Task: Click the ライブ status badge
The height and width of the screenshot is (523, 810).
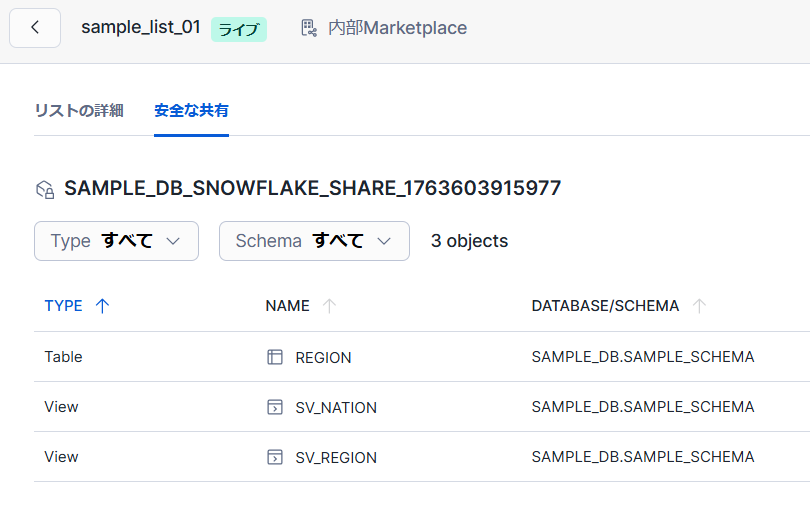Action: coord(239,29)
